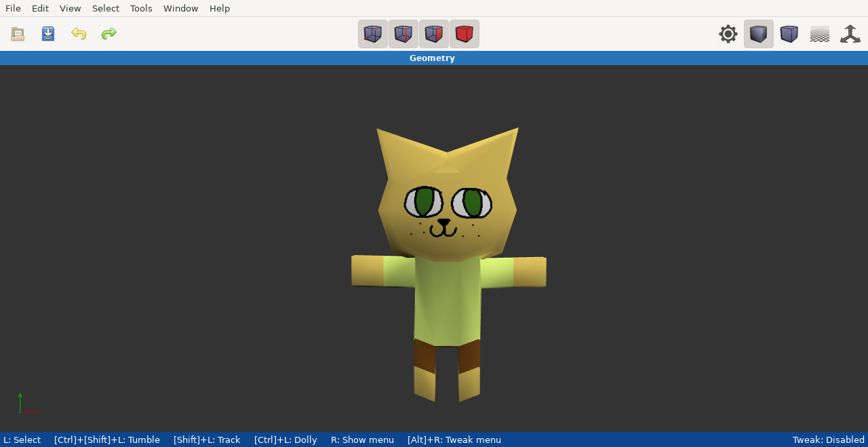Toggle smooth shaded cube display mode

(789, 34)
